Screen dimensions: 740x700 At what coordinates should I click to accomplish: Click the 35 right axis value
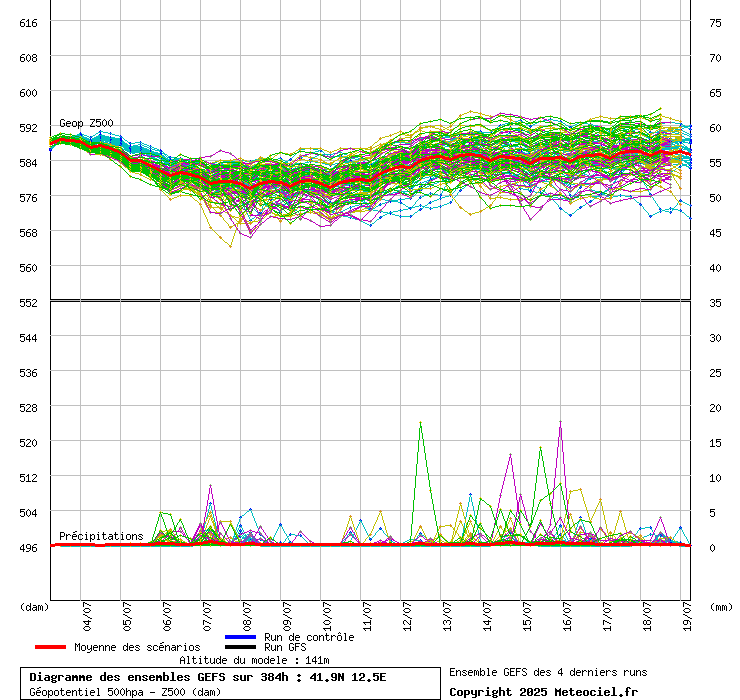(715, 303)
